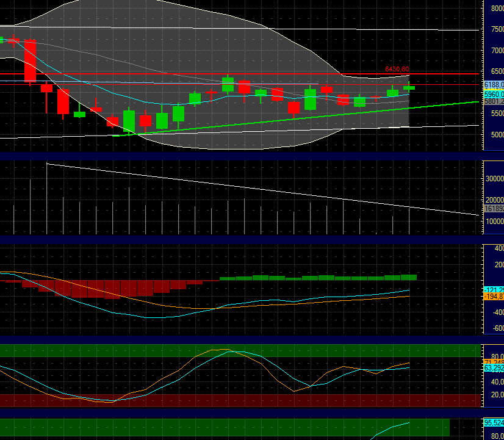This screenshot has width=504, height=440.
Task: Select the orange 71.248 stochastic value tag
Action: click(491, 362)
